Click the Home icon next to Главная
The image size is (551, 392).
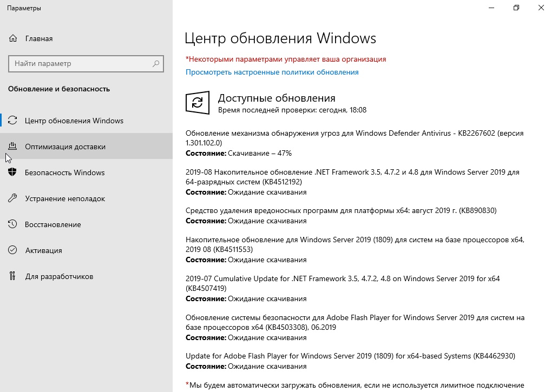14,38
